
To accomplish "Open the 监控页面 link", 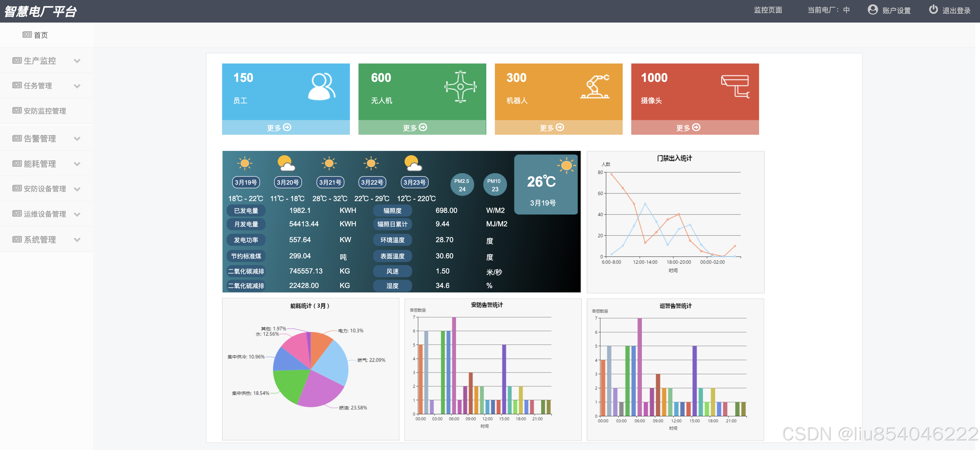I will (x=768, y=10).
